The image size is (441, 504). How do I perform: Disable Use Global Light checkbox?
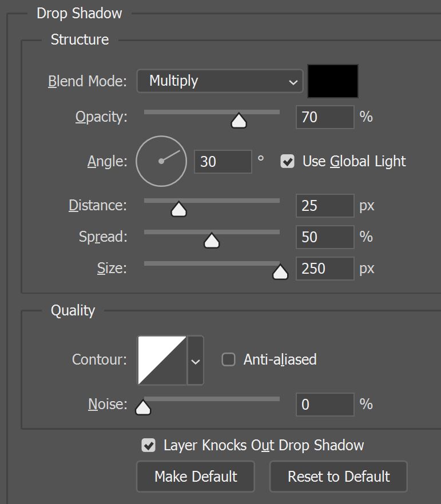click(x=287, y=161)
